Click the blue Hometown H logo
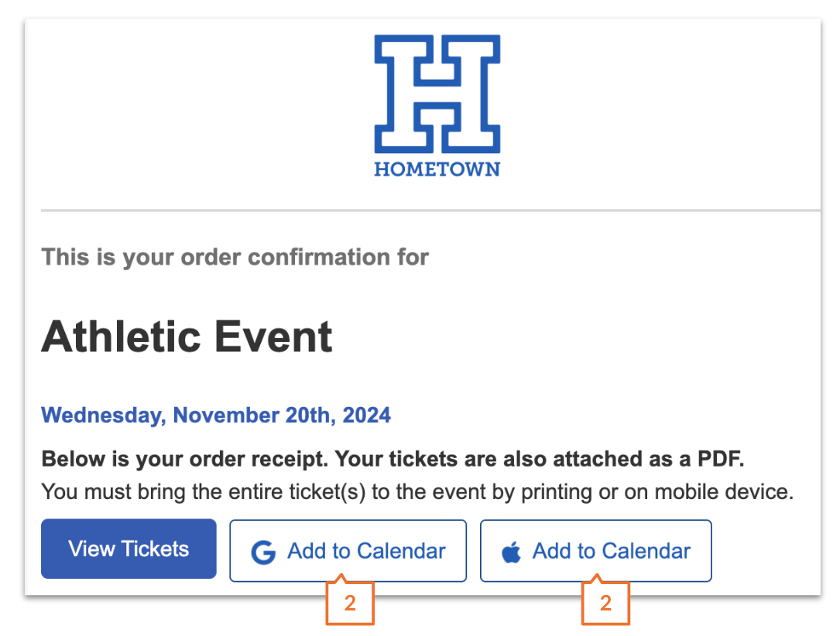 point(437,93)
